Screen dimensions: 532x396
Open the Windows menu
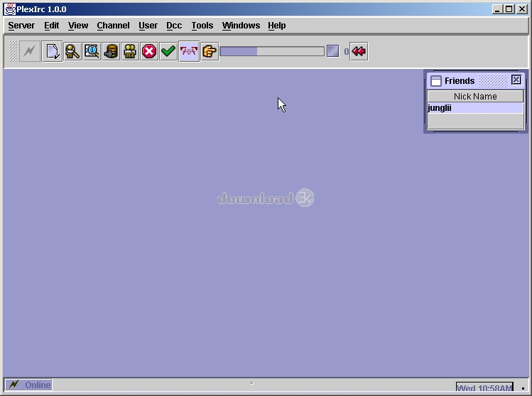(x=241, y=26)
